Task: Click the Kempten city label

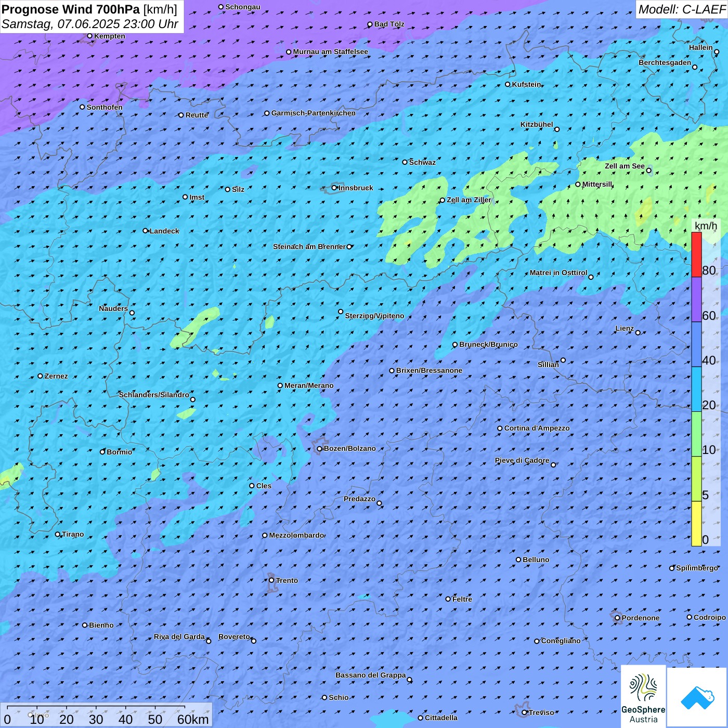Action: [110, 36]
